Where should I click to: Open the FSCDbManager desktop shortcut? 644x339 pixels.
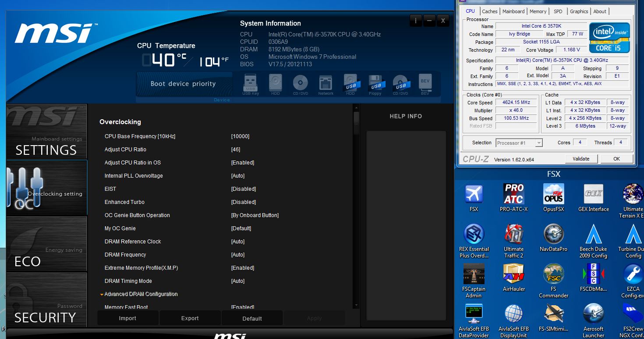click(594, 278)
